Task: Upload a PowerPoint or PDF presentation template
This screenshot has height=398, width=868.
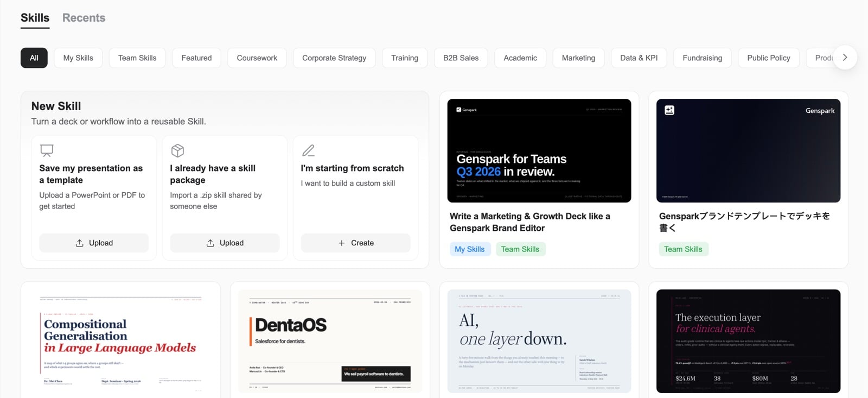Action: point(94,243)
